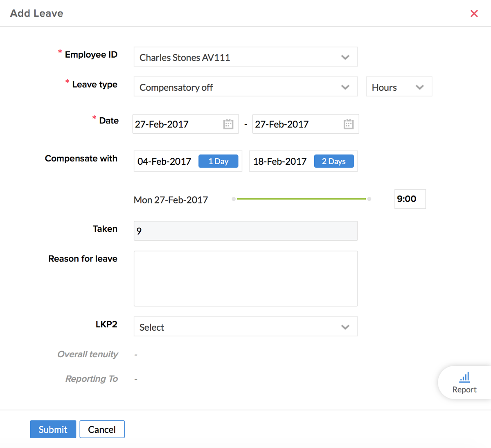491x448 pixels.
Task: Focus the Reason for leave text area
Action: pyautogui.click(x=245, y=278)
